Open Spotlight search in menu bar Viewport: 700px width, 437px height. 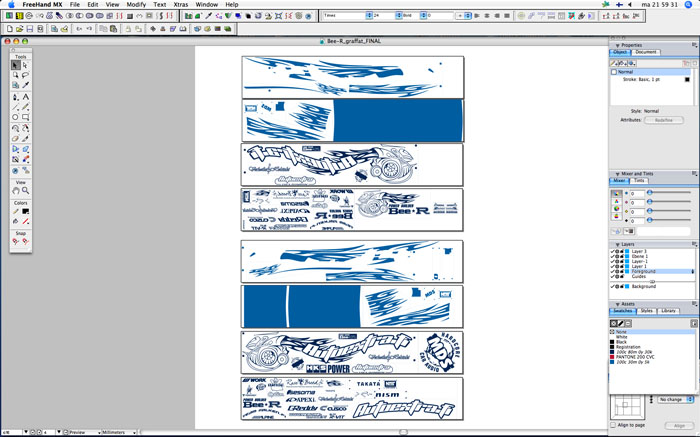pos(688,4)
